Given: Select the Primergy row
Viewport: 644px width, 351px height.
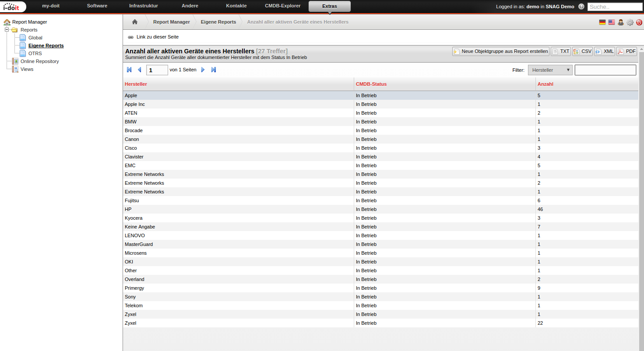Looking at the screenshot, I should pyautogui.click(x=380, y=288).
